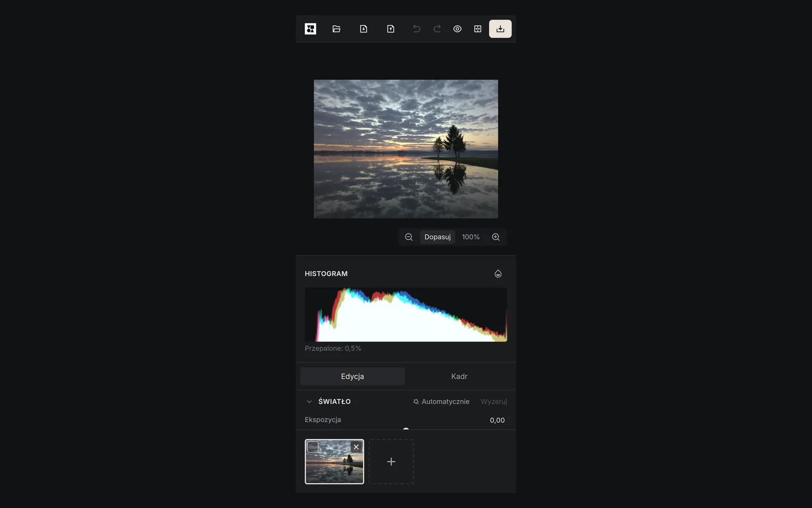Switch to the Edycja tab
Viewport: 812px width, 508px height.
pyautogui.click(x=353, y=376)
